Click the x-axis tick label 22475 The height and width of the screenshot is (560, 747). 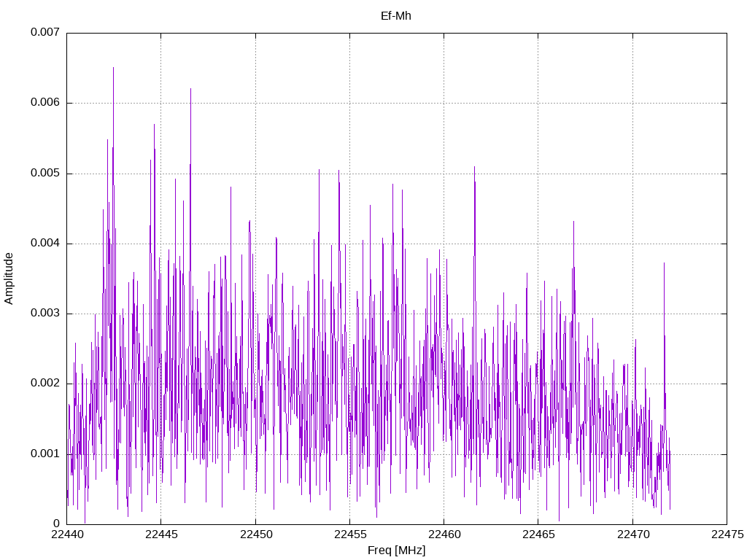727,534
